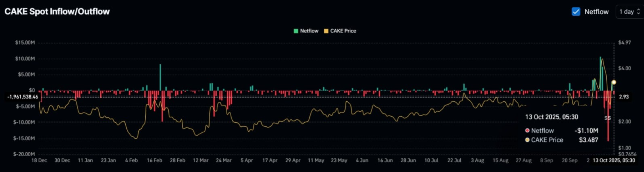The image size is (644, 172).
Task: Click the up-down arrows beside 1 day
Action: [638, 12]
